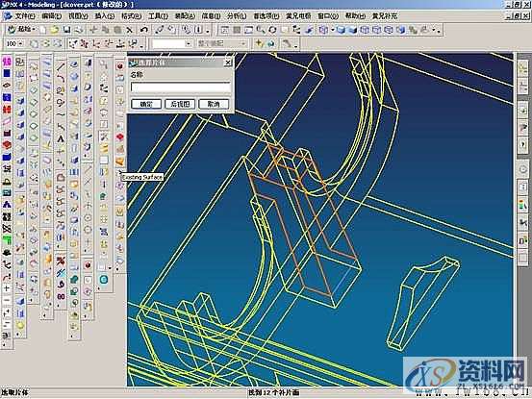Click the 确定 button in dialog
The width and height of the screenshot is (532, 399).
pos(146,104)
